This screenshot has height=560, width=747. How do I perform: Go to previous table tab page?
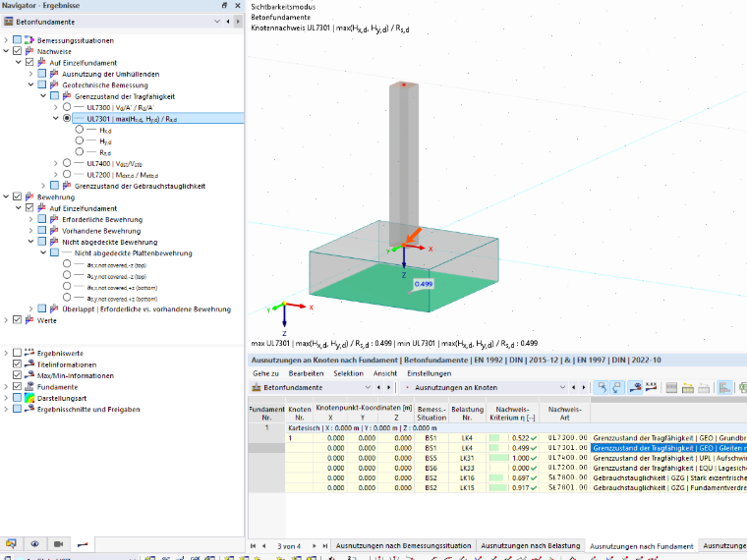pyautogui.click(x=263, y=545)
